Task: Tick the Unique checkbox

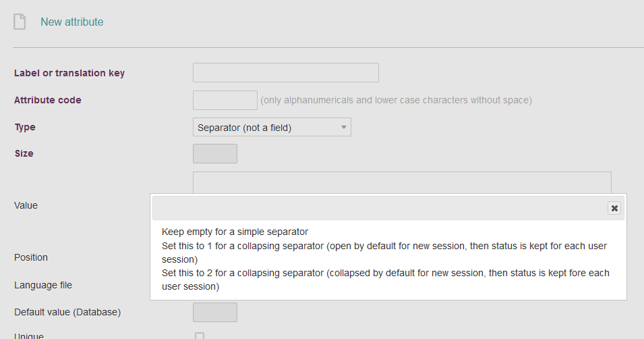Action: 200,336
